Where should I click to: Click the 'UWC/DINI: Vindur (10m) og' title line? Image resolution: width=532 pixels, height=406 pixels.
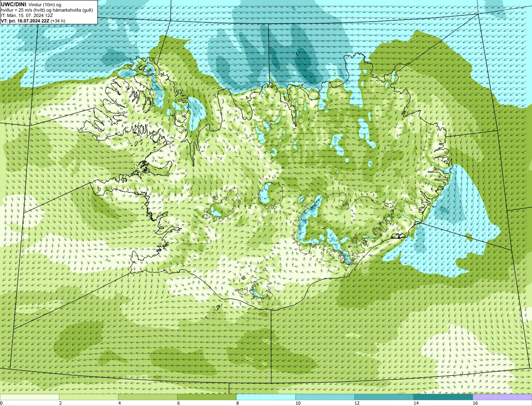pyautogui.click(x=31, y=4)
